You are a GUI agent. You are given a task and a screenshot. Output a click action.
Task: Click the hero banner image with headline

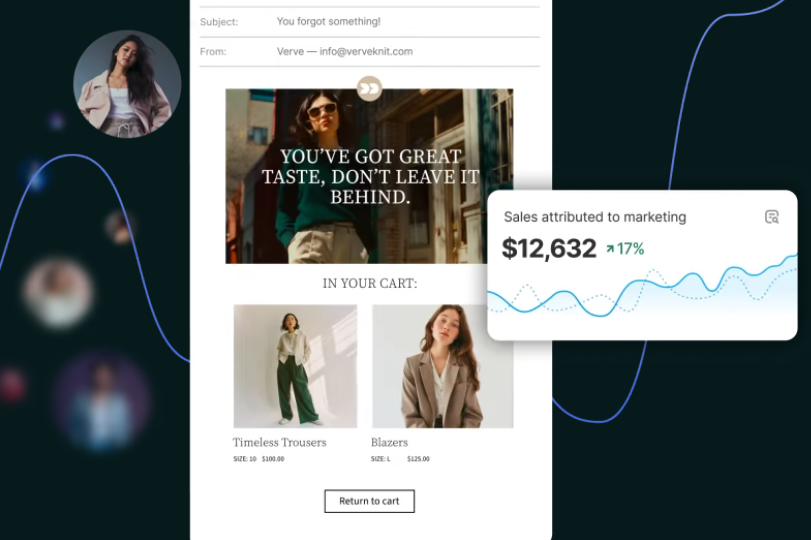click(369, 176)
